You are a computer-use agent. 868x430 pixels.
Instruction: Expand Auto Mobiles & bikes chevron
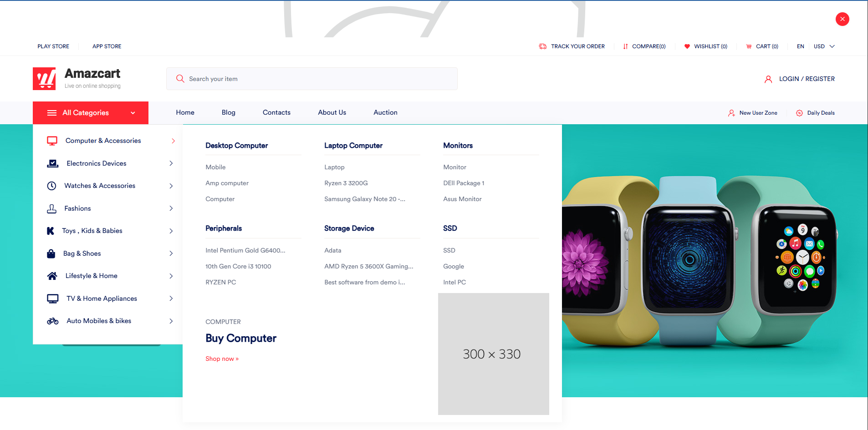click(x=171, y=321)
